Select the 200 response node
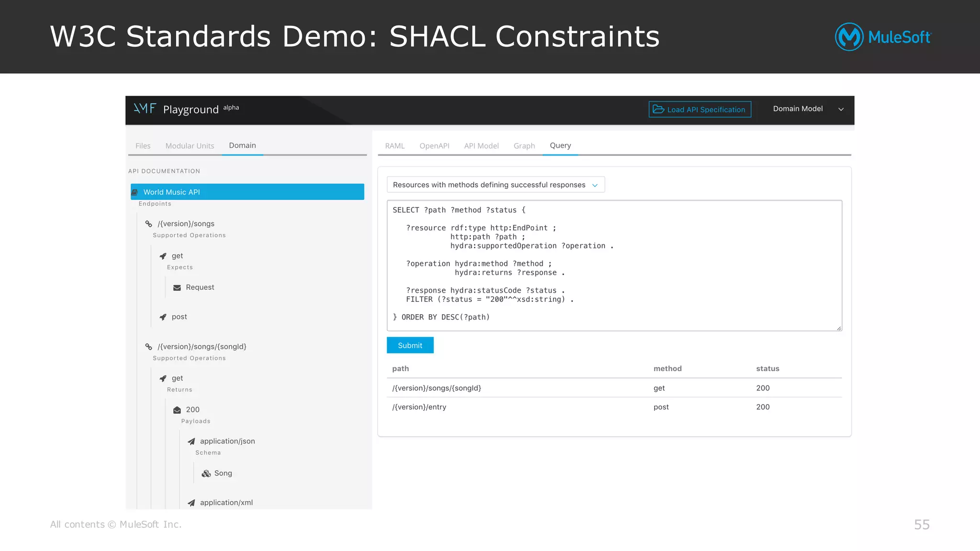 coord(193,410)
